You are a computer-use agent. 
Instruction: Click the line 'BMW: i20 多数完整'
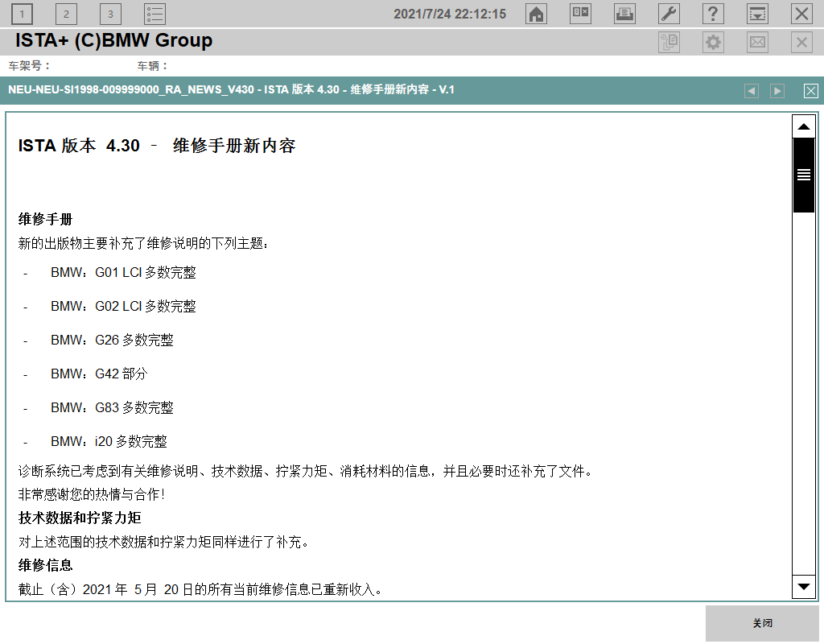point(109,441)
